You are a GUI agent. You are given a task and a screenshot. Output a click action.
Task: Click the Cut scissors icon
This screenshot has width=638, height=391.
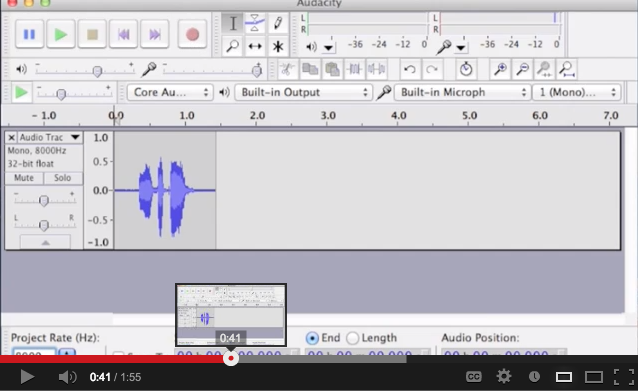287,69
